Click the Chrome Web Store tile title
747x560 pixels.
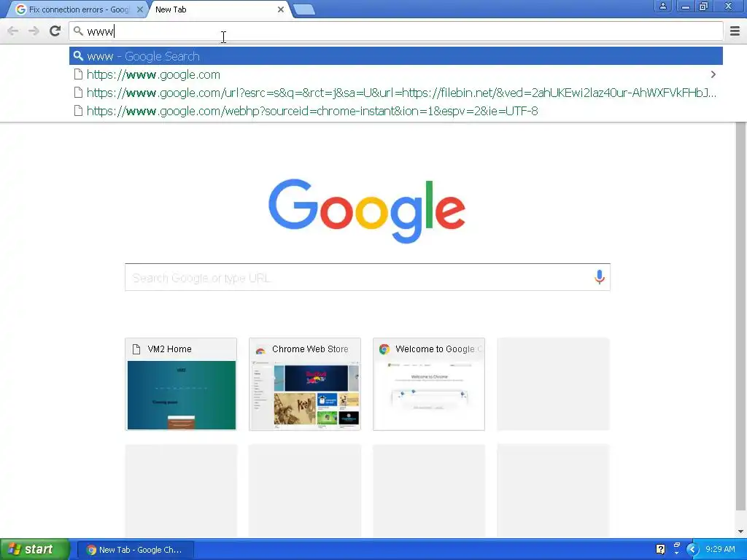coord(310,349)
